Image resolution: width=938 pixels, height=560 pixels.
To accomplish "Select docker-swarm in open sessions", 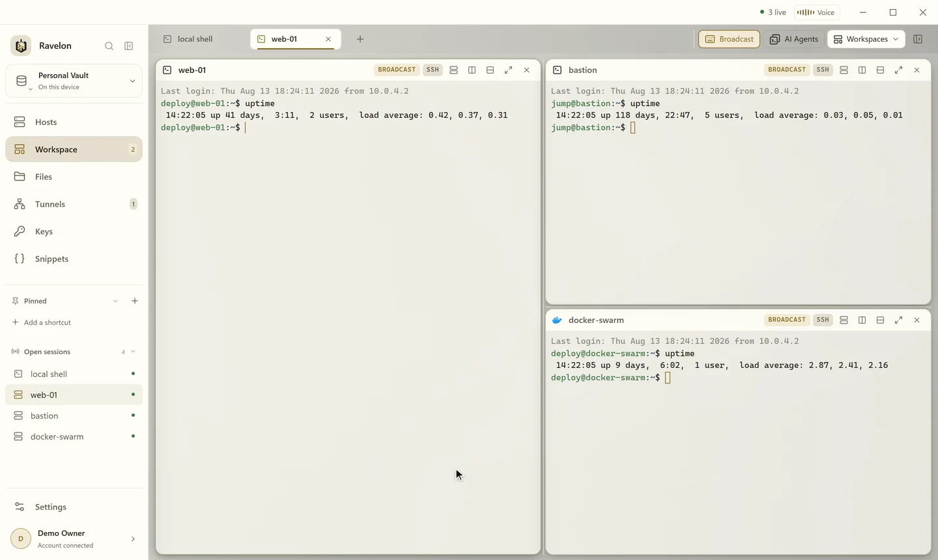I will [74, 436].
